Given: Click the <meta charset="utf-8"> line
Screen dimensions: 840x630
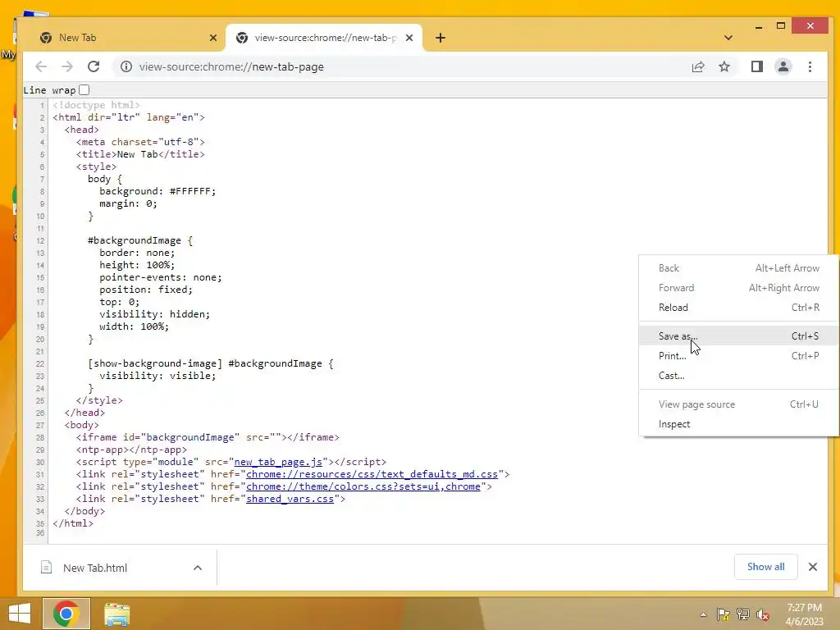Looking at the screenshot, I should 140,142.
